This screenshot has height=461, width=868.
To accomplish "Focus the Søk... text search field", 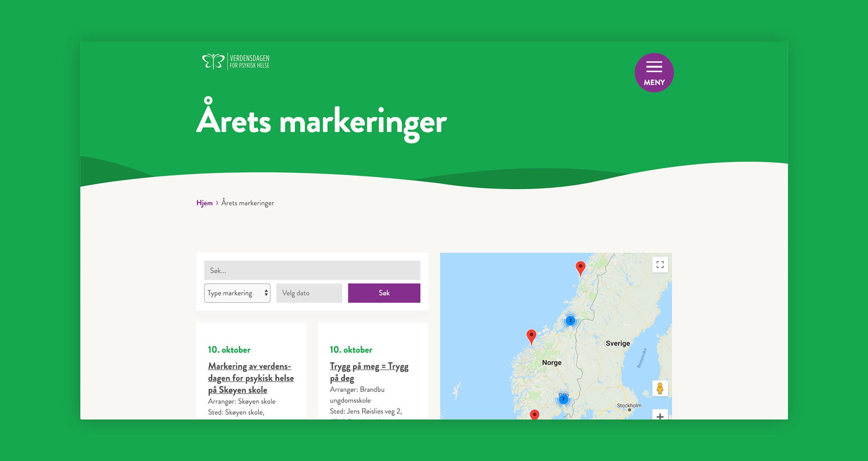I will [312, 270].
